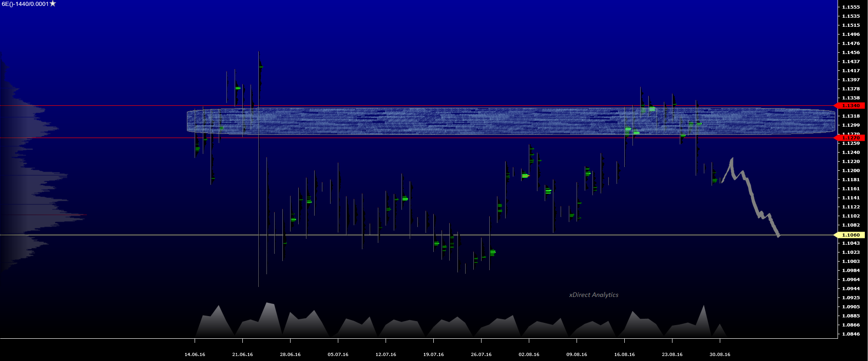Select the yellow 1.1060 price marker
Image resolution: width=868 pixels, height=361 pixels.
tap(850, 235)
